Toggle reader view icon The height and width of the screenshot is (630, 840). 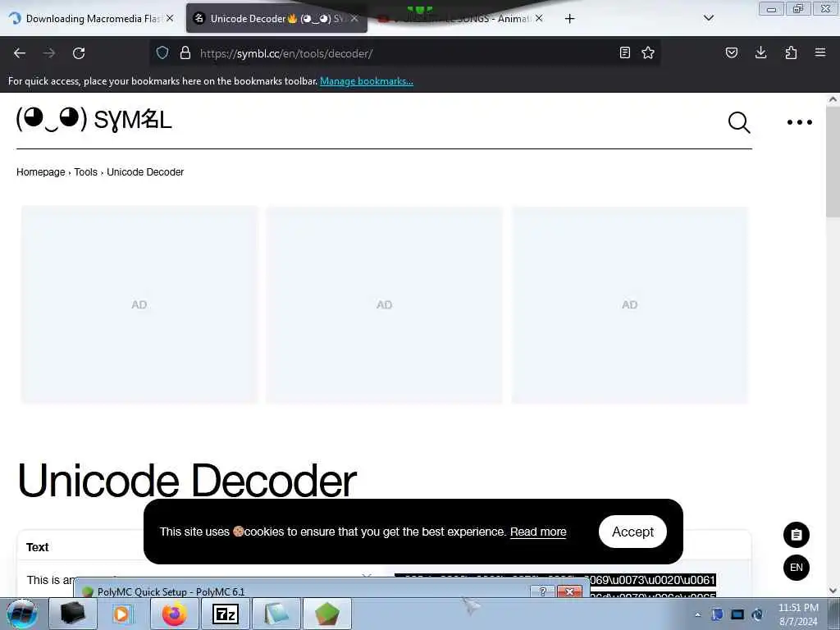pyautogui.click(x=624, y=52)
